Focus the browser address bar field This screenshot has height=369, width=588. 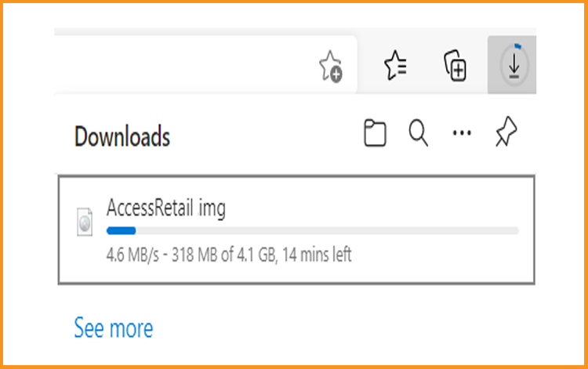[x=205, y=64]
